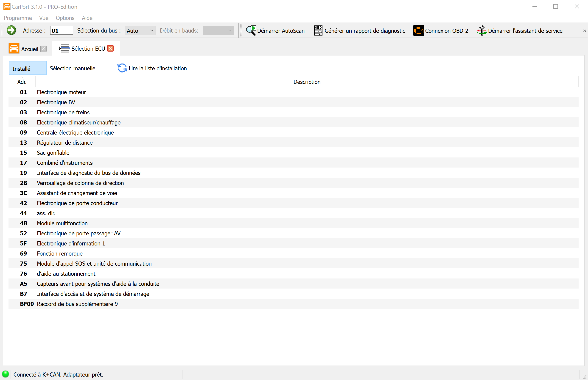The height and width of the screenshot is (380, 588).
Task: Click the orange car Accueil icon
Action: coord(14,49)
